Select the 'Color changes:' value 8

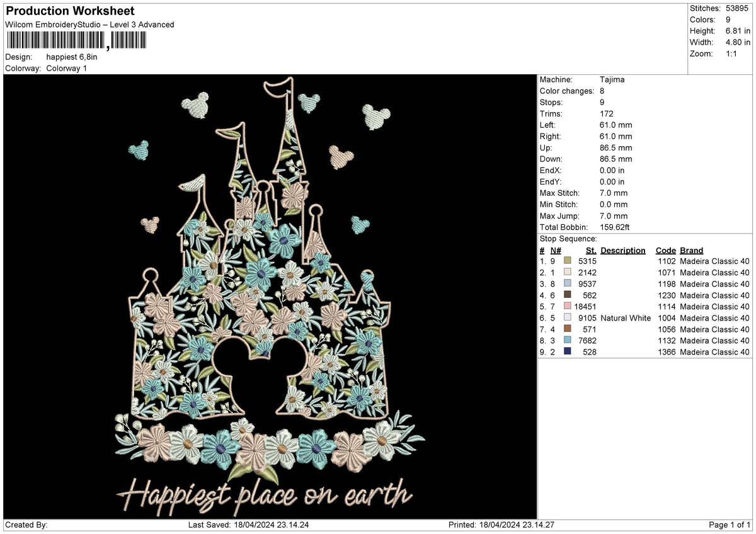pyautogui.click(x=602, y=91)
